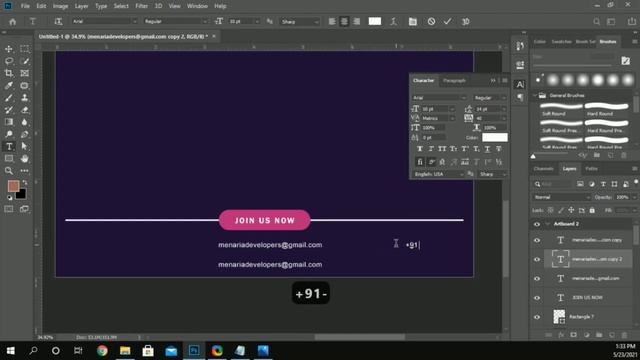Select the Clone Stamp tool
The height and width of the screenshot is (360, 640).
[x=24, y=98]
